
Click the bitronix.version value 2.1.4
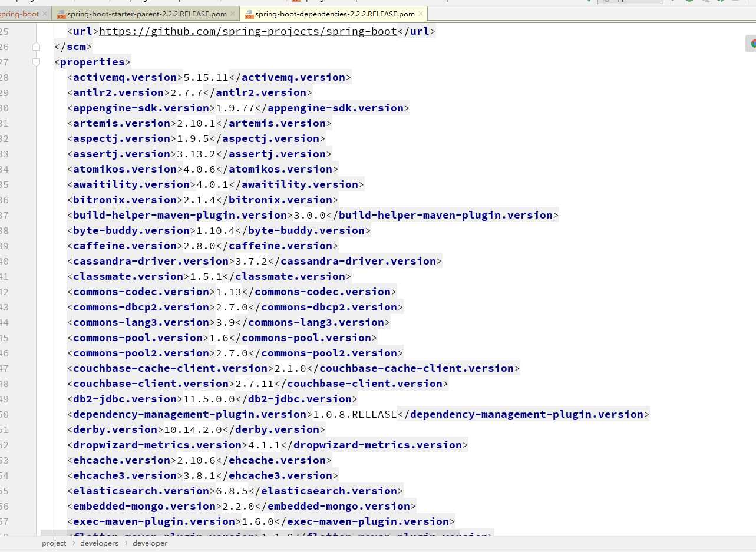point(199,200)
